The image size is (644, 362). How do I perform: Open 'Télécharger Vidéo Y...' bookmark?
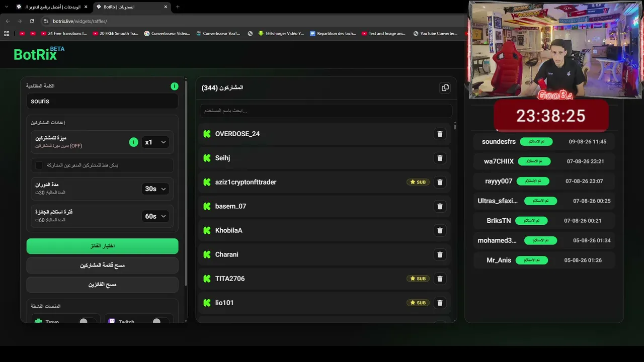point(281,34)
